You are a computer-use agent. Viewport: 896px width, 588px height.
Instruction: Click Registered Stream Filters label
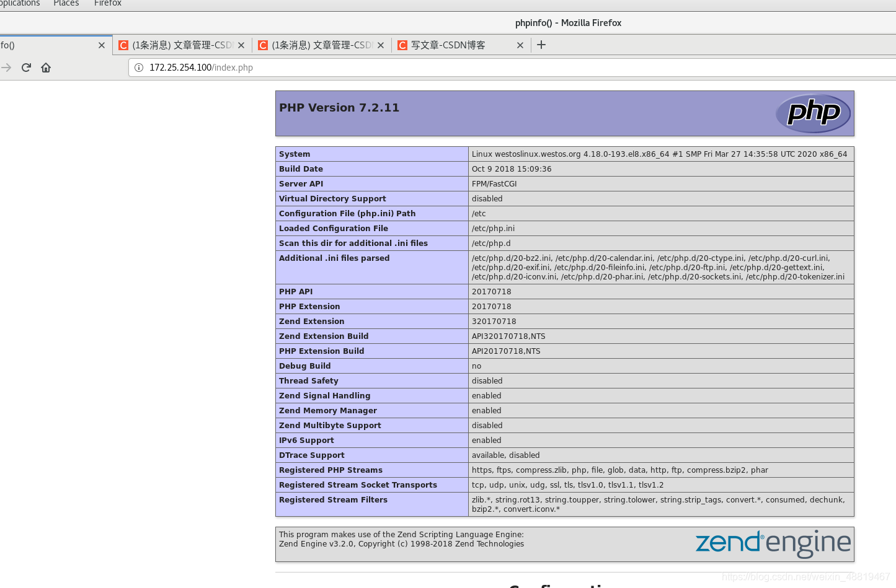(x=333, y=500)
